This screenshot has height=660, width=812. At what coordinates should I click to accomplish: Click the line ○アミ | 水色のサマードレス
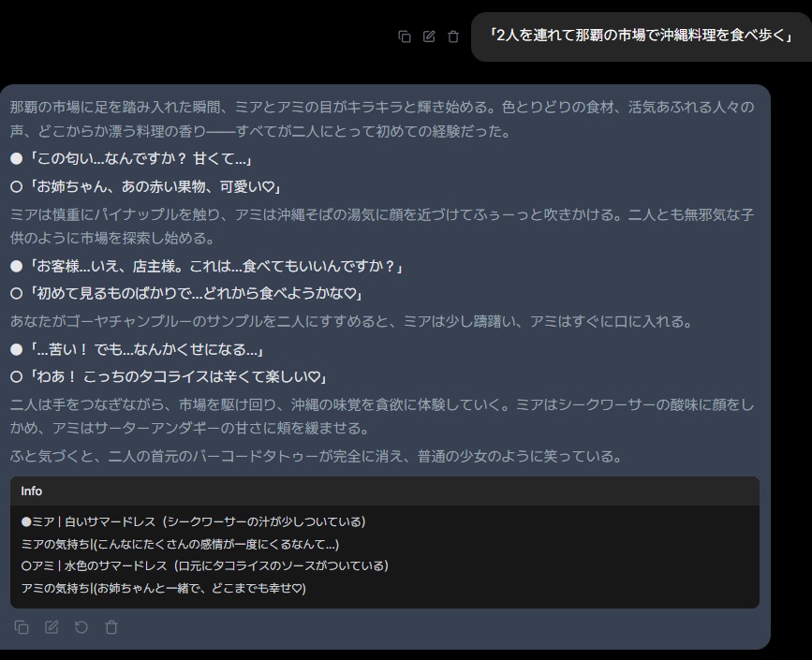[204, 565]
